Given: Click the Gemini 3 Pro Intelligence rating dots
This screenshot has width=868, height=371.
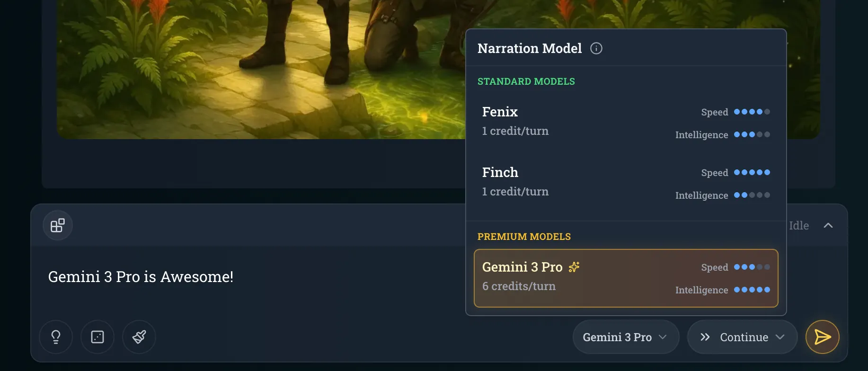Looking at the screenshot, I should pos(752,290).
